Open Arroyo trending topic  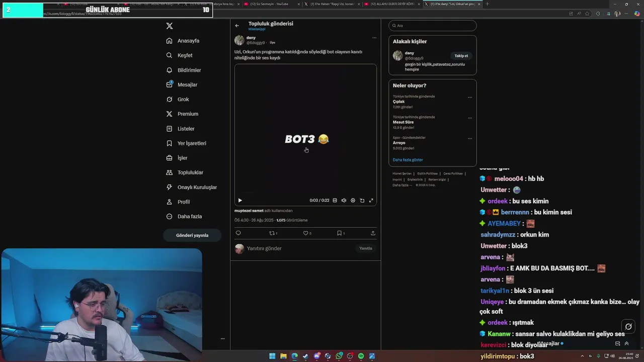click(399, 143)
